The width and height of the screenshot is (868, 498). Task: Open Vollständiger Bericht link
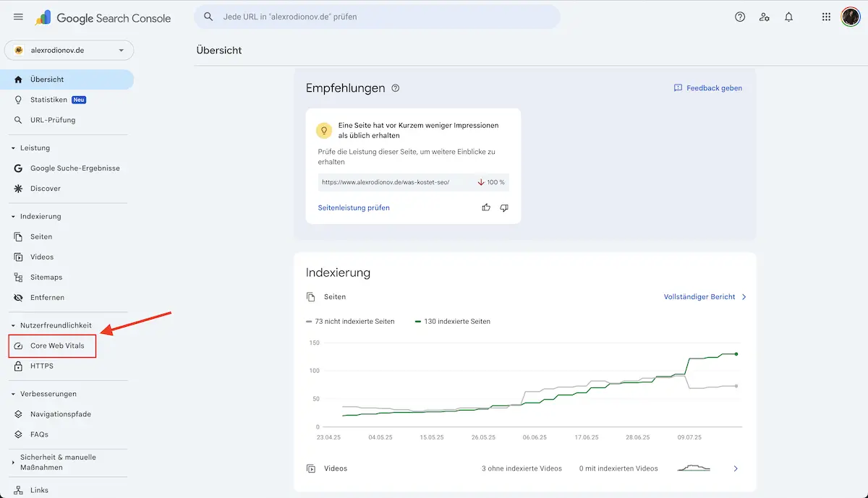[705, 297]
